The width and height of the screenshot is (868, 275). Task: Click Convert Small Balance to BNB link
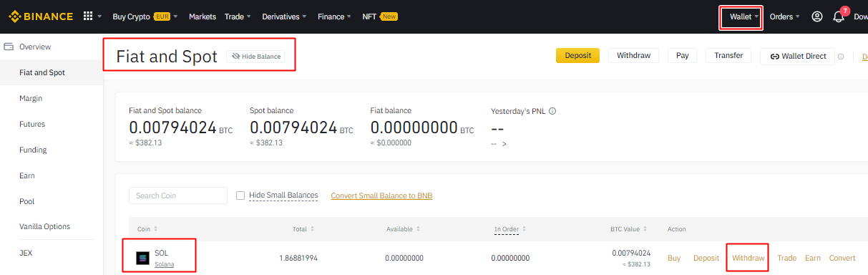pyautogui.click(x=381, y=196)
